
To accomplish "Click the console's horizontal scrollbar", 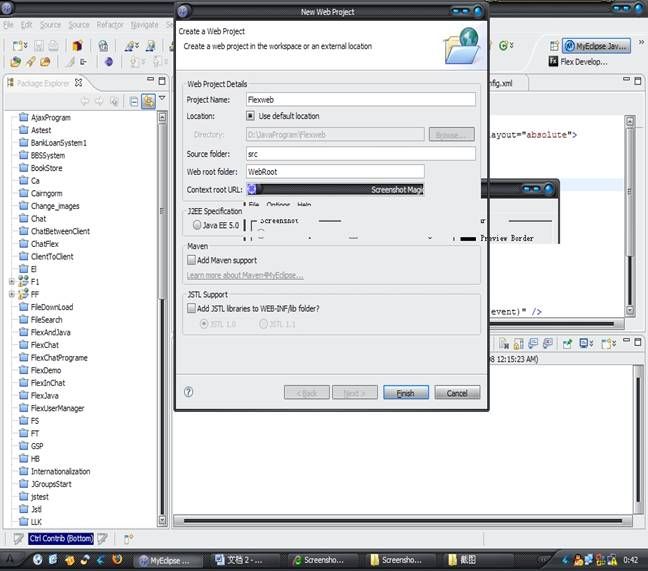I will point(403,521).
